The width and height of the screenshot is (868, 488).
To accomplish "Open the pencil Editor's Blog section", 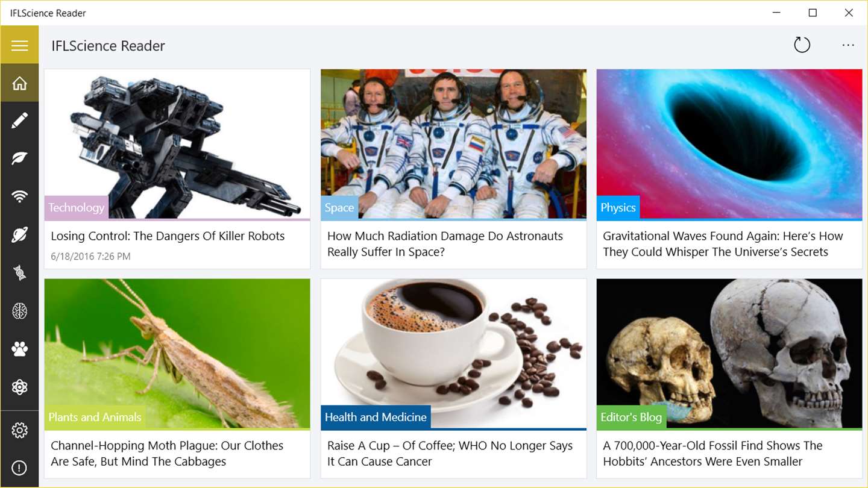I will 19,121.
